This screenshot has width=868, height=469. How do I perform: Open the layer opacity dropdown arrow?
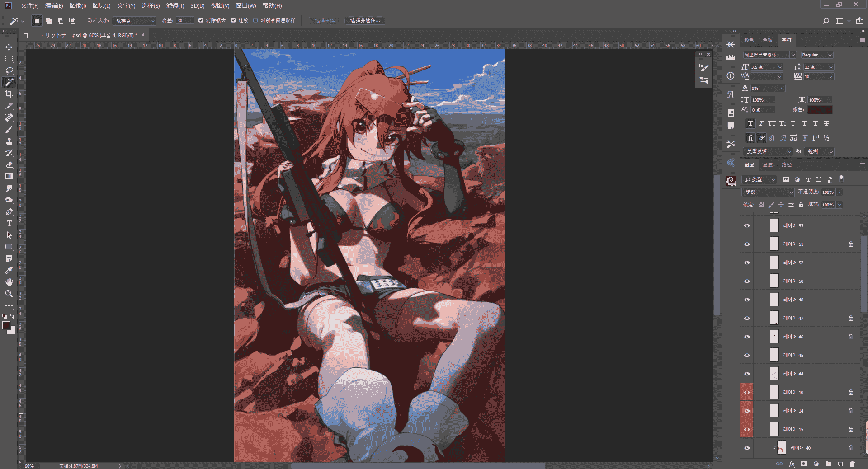point(840,192)
